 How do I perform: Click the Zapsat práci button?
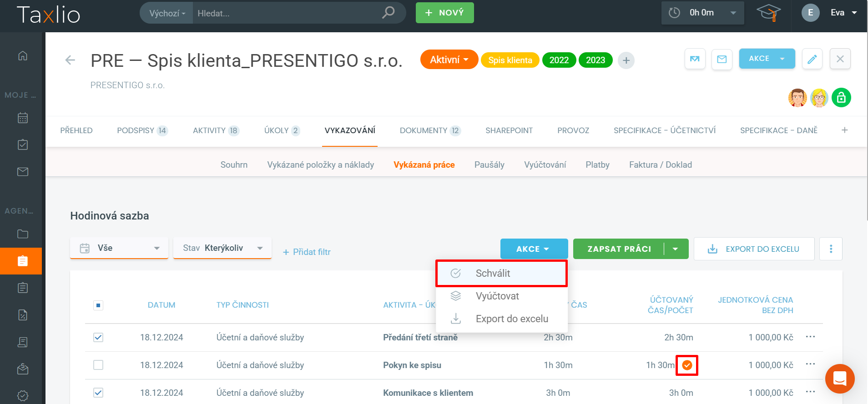619,249
